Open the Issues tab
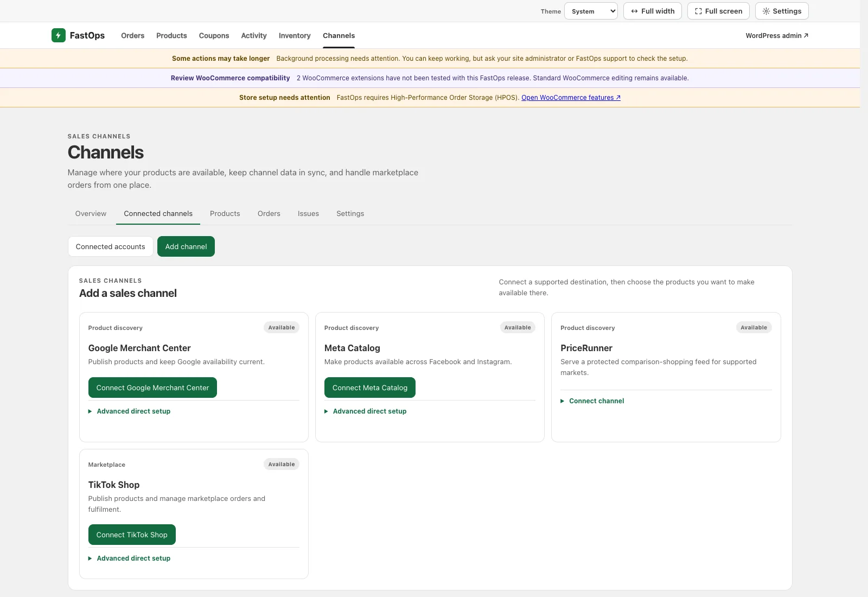Screen dimensions: 868x597 coord(308,214)
